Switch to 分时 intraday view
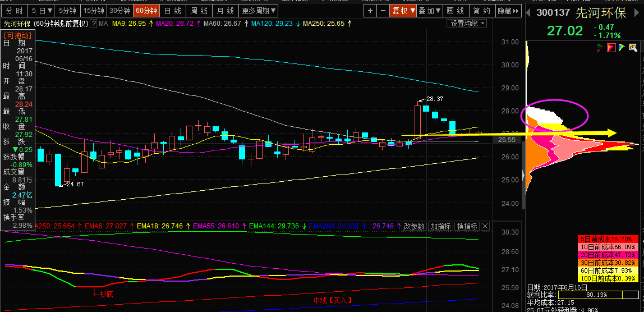 [15, 11]
